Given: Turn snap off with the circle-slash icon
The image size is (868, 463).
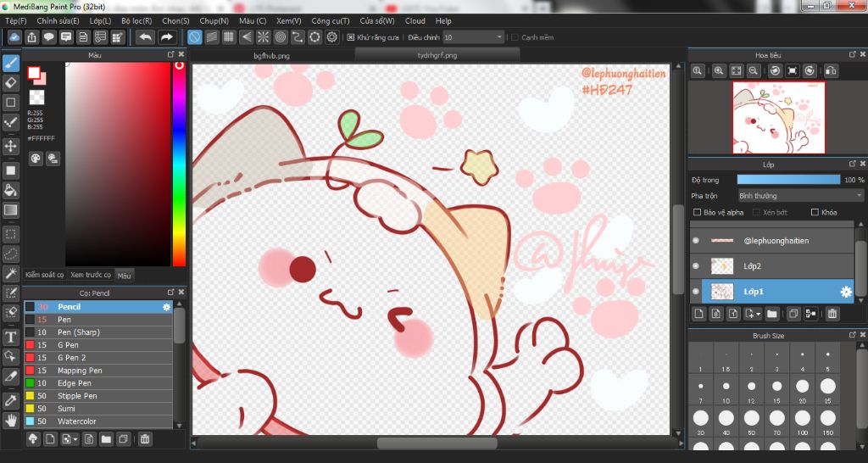Looking at the screenshot, I should point(194,37).
